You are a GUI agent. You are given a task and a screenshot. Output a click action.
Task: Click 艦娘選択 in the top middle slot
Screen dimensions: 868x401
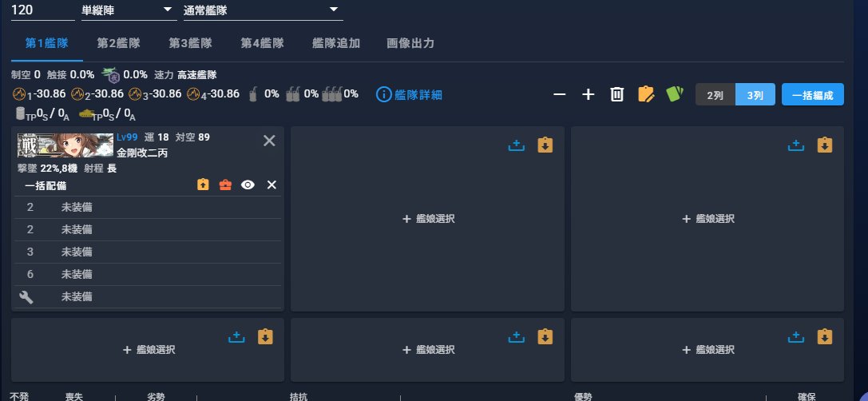pos(429,219)
